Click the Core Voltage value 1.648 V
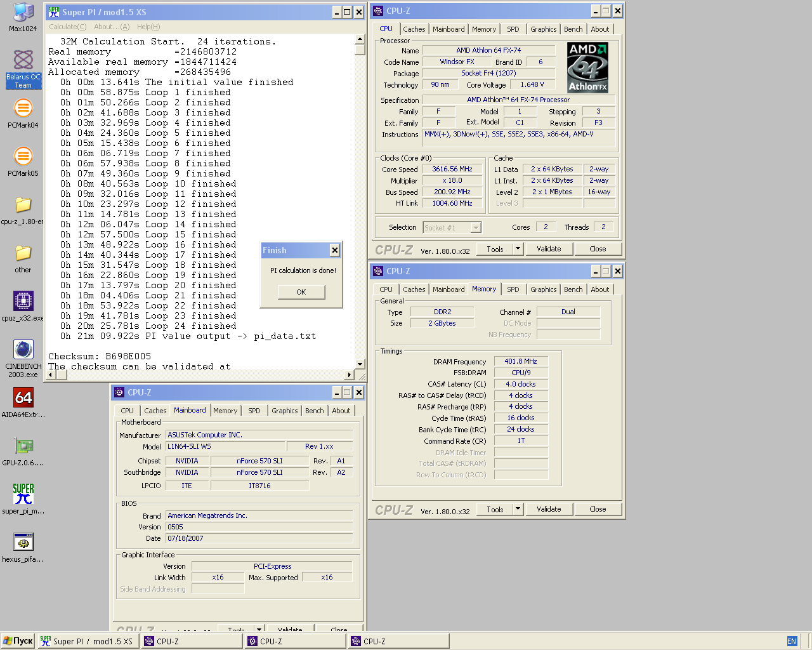Image resolution: width=812 pixels, height=650 pixels. [x=532, y=84]
